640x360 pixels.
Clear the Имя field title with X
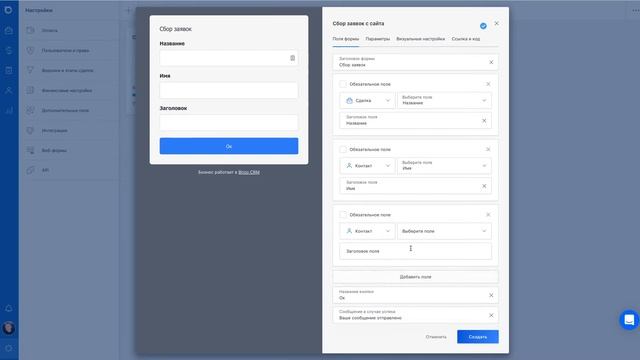(x=484, y=186)
